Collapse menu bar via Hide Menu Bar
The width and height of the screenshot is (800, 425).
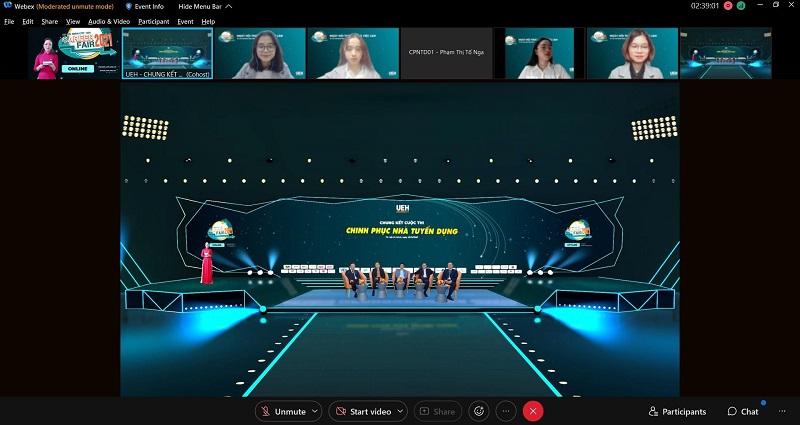(205, 6)
